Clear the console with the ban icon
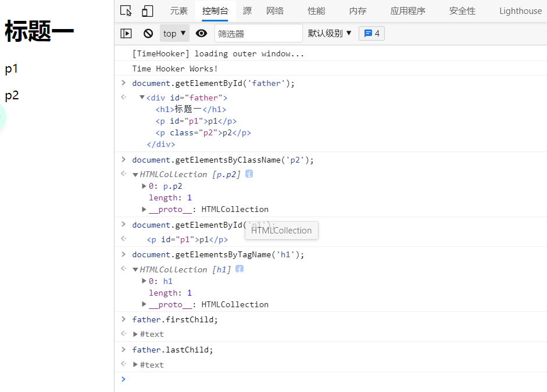The width and height of the screenshot is (547, 392). pyautogui.click(x=148, y=34)
